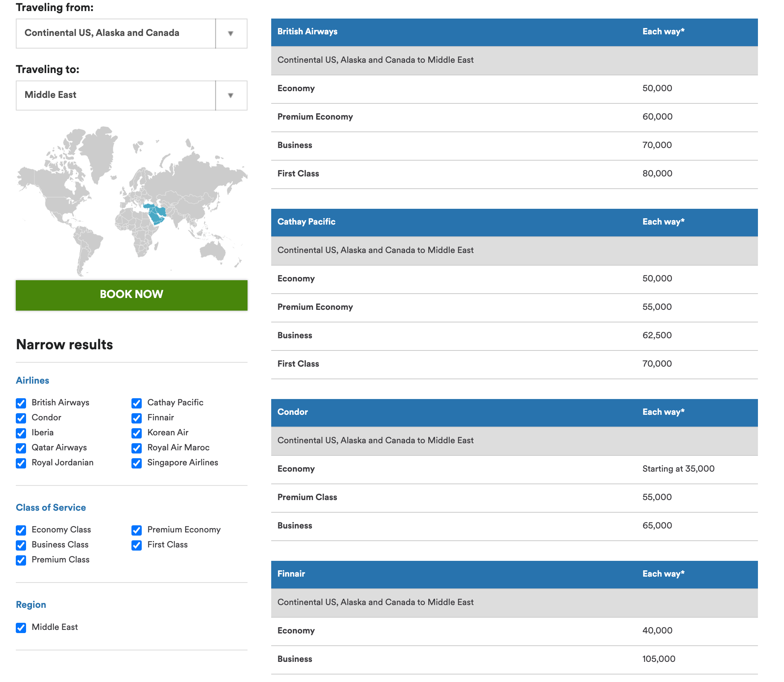The image size is (784, 682).
Task: Click Each way* in British Airways header
Action: [x=664, y=32]
